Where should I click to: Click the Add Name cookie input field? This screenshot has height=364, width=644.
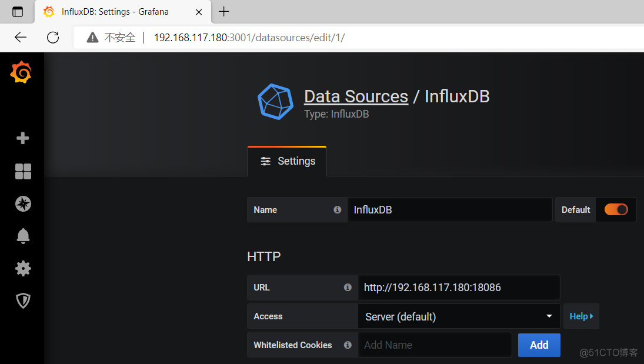pos(435,345)
